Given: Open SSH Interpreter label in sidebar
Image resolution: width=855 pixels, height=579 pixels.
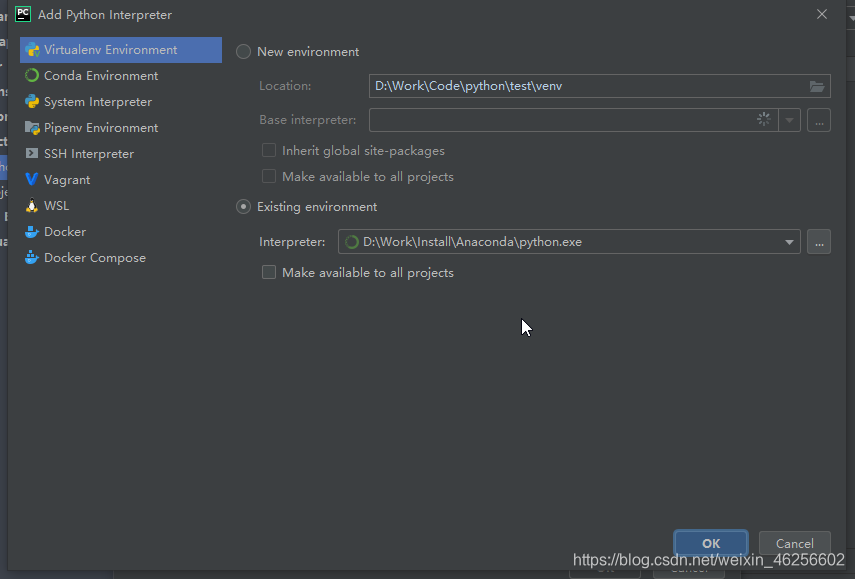Looking at the screenshot, I should [x=89, y=154].
